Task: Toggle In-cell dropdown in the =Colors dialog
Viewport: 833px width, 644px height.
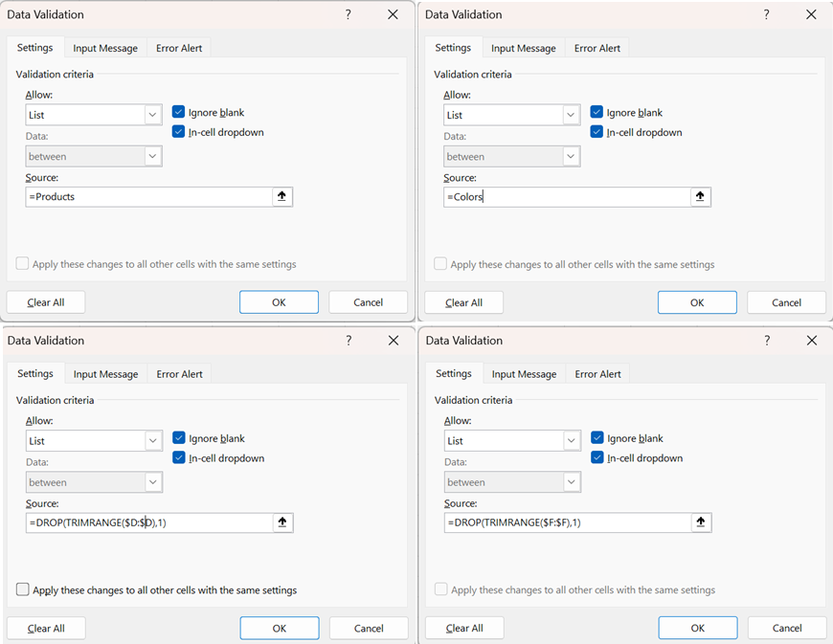Action: (597, 132)
